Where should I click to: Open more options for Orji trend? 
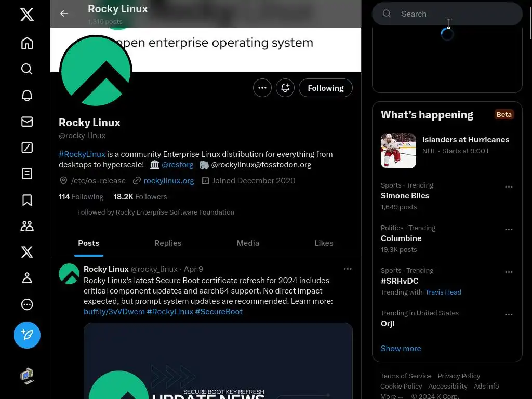(x=509, y=314)
